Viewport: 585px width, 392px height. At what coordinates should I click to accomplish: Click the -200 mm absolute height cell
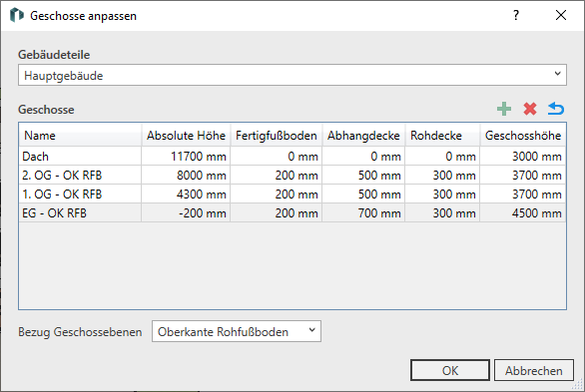coord(186,213)
